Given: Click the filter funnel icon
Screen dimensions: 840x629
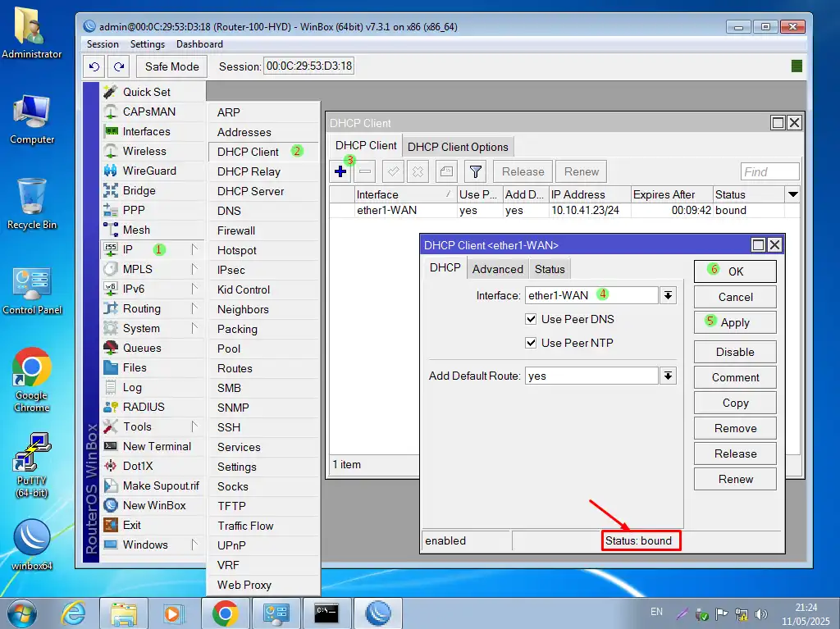Looking at the screenshot, I should (x=474, y=172).
